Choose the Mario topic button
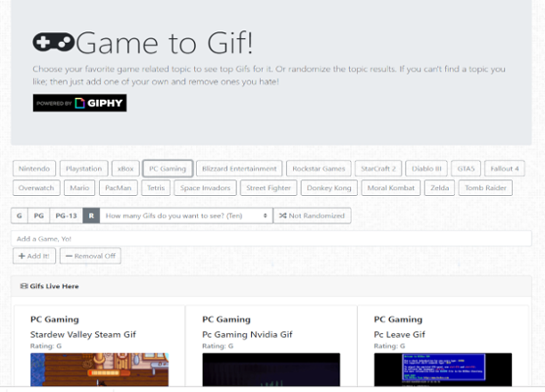545x392 pixels. 79,188
